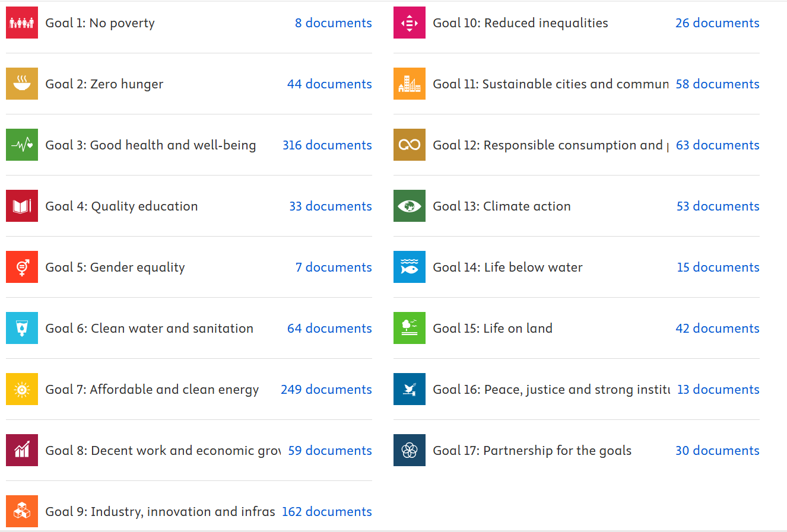Select the Gender equality symbol icon
Screen dimensions: 787x532
point(22,267)
